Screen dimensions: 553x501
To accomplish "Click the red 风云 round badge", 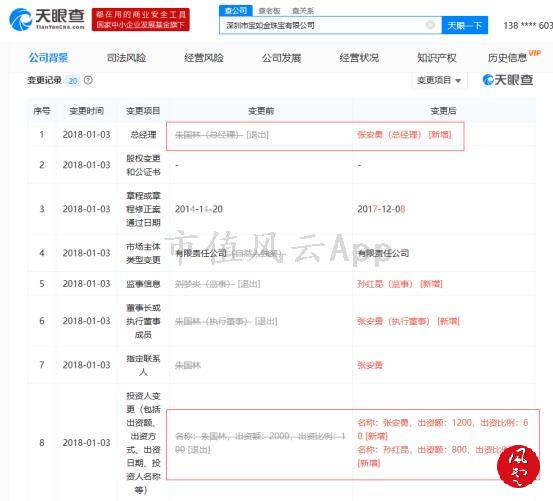I will tap(518, 466).
